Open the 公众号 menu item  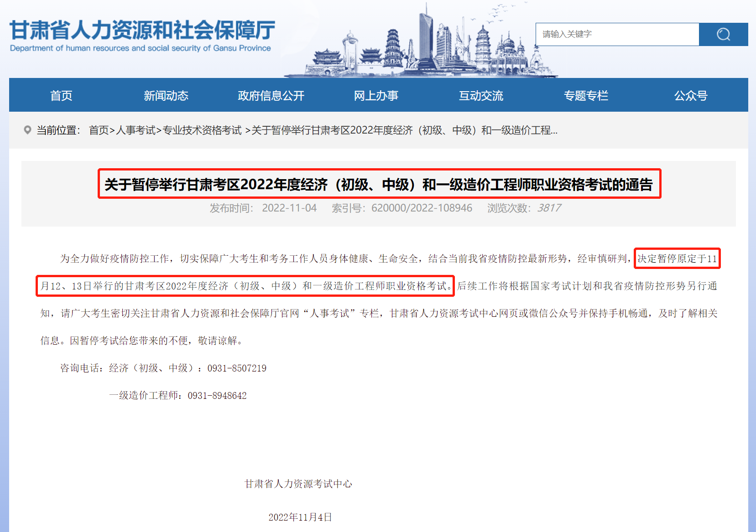[691, 96]
